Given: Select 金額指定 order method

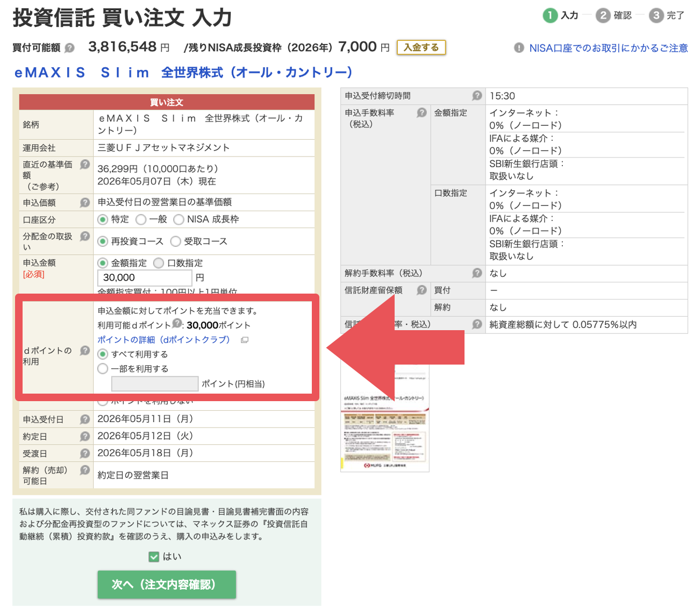Looking at the screenshot, I should 103,263.
